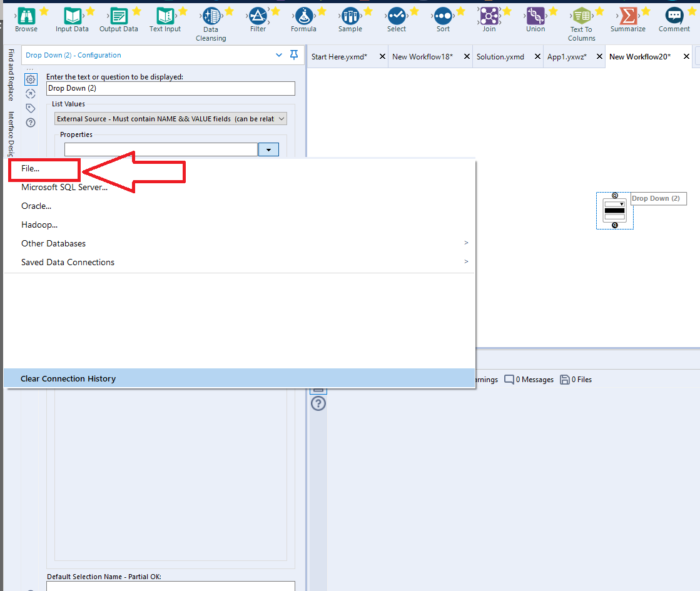This screenshot has width=700, height=591.
Task: Open configuration help via question mark icon
Action: 30,123
